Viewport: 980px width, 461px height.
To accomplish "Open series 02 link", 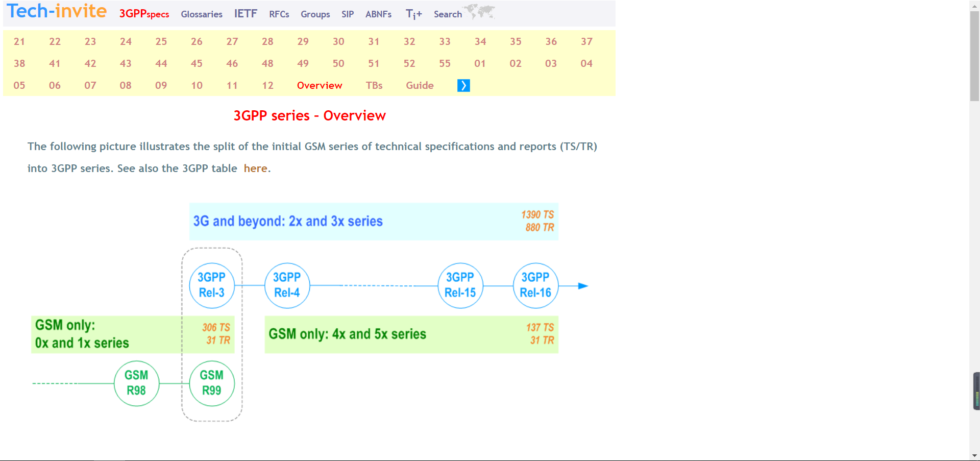I will (x=516, y=63).
